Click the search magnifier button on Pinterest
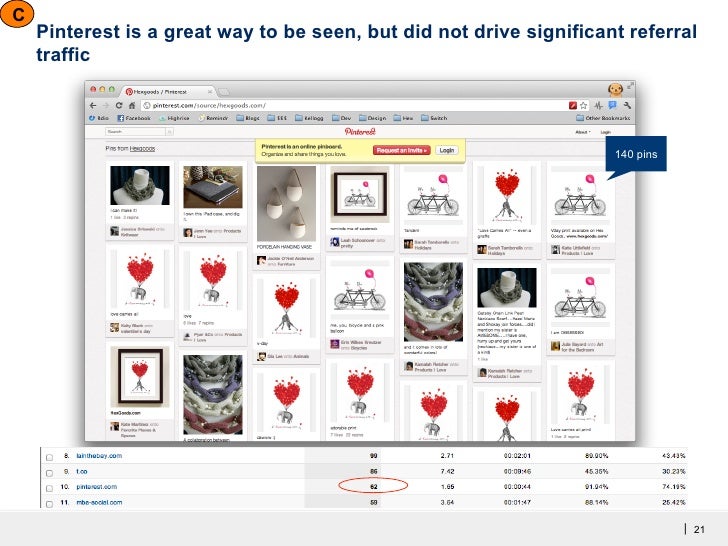Screen dimensions: 728x546 [169, 132]
